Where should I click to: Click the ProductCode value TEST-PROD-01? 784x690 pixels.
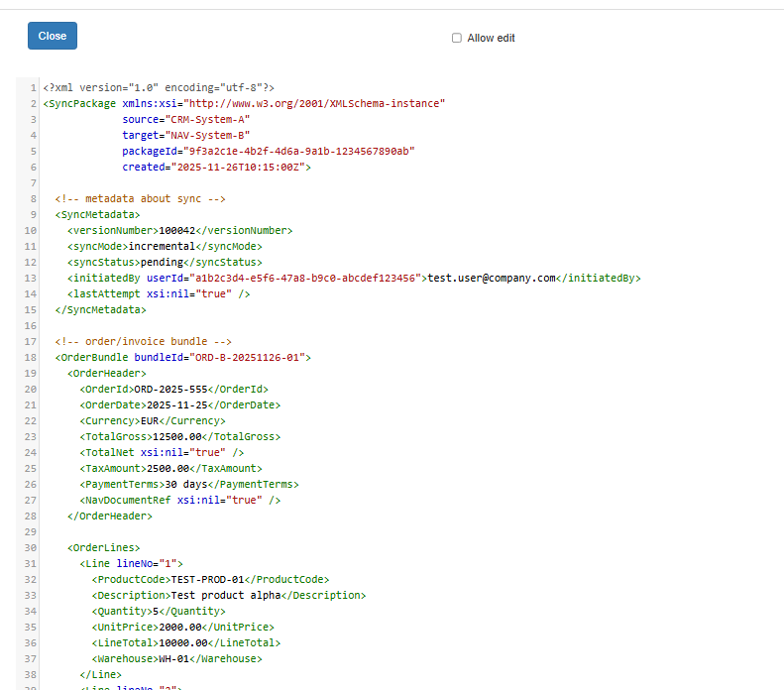207,580
